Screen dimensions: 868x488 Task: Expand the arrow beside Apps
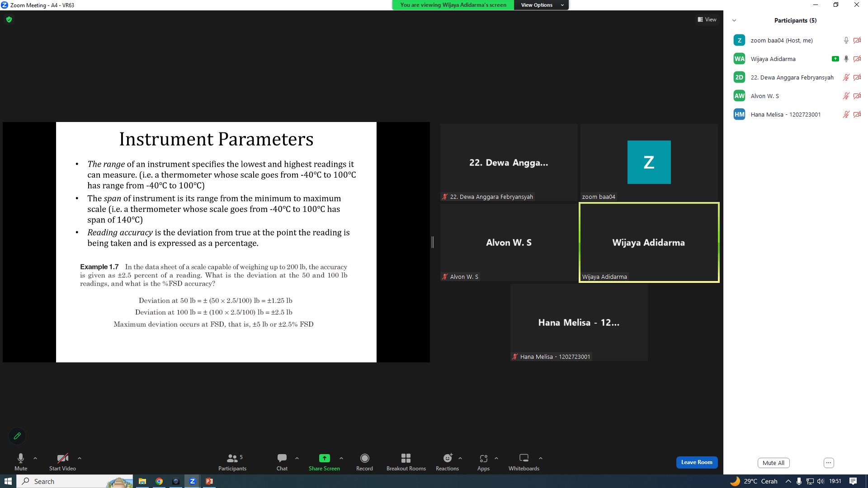tap(496, 458)
